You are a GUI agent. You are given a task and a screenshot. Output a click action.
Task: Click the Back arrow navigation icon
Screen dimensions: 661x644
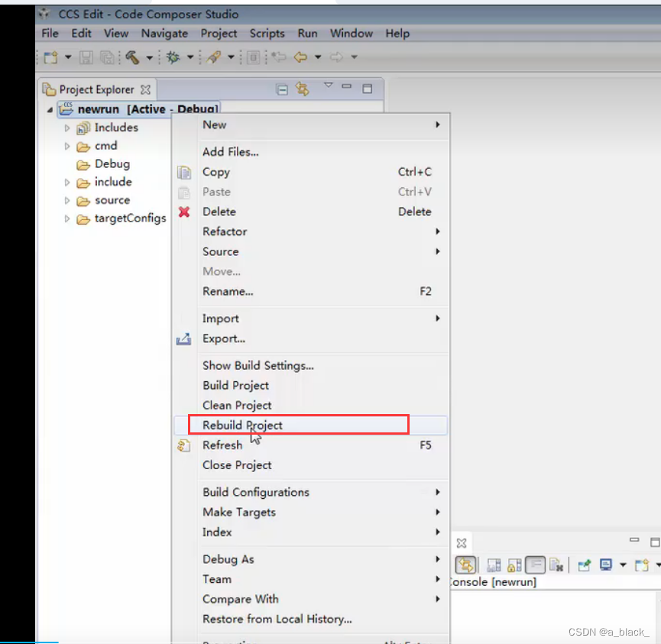pyautogui.click(x=300, y=57)
